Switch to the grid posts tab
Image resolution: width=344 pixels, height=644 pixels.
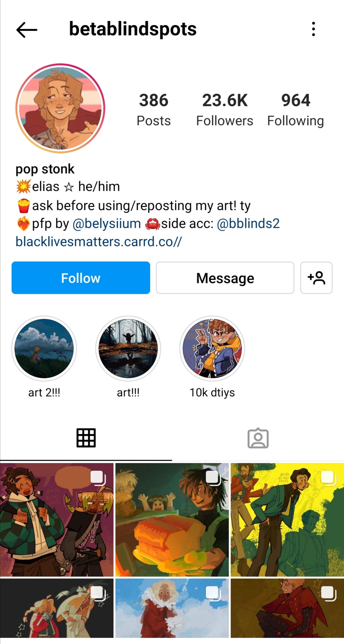[86, 438]
